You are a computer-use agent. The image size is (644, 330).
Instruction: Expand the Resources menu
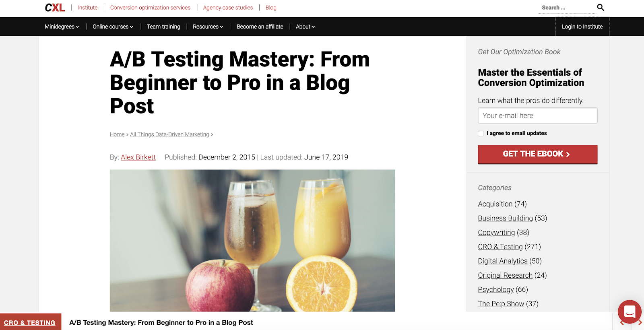[x=208, y=27]
